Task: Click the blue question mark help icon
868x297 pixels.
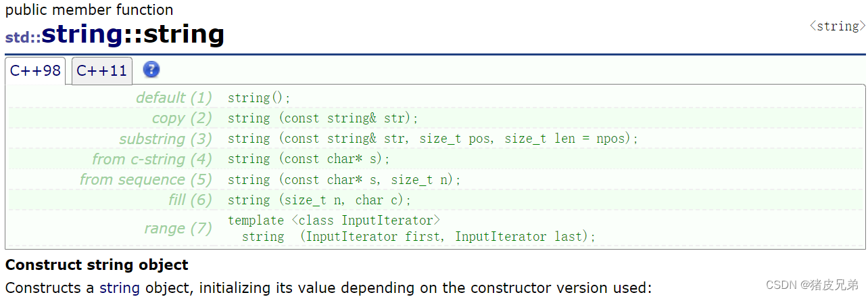Action: 152,70
